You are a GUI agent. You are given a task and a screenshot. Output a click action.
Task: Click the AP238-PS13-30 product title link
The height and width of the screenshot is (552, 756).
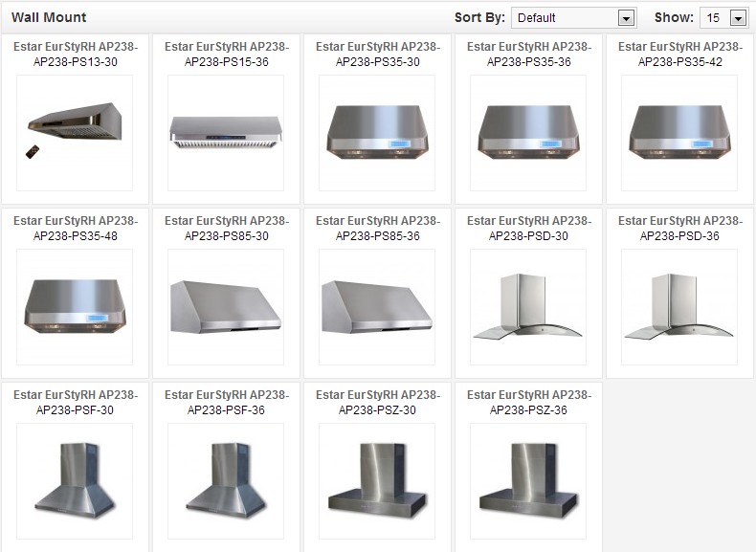(x=75, y=54)
